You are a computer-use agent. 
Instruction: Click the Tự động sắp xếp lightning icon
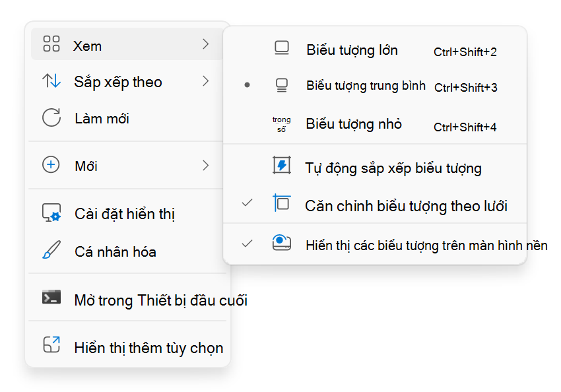point(282,165)
